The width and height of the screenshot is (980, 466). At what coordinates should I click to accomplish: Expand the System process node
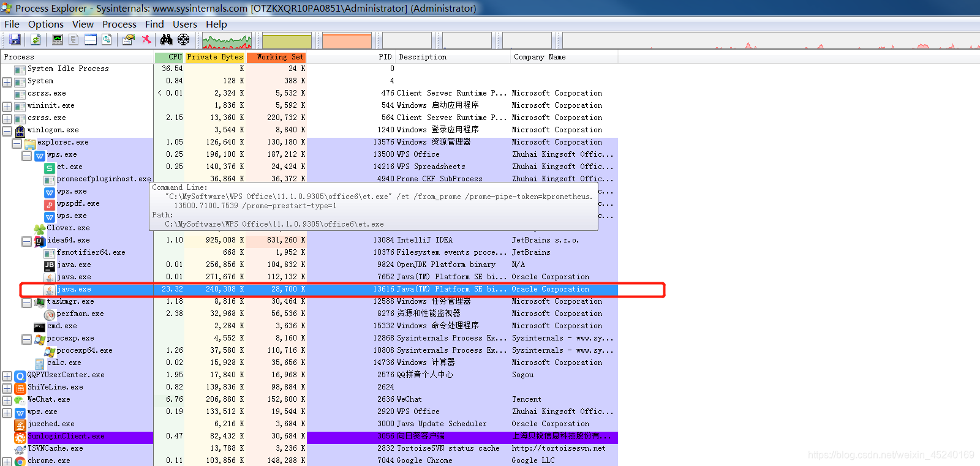[x=7, y=82]
